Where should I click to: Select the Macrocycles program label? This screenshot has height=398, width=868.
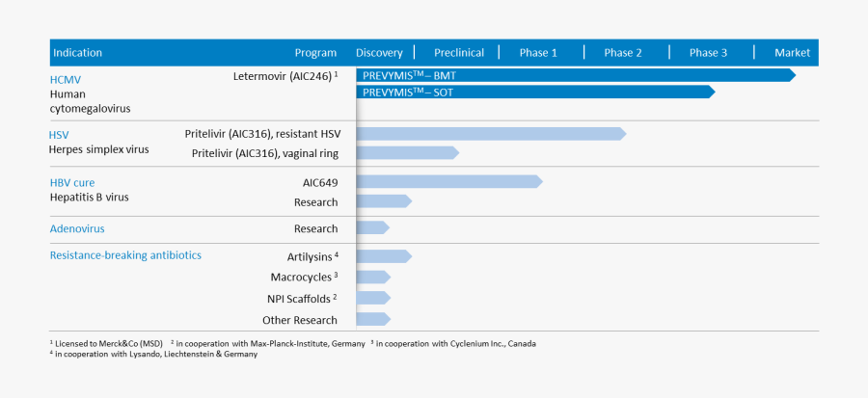304,278
